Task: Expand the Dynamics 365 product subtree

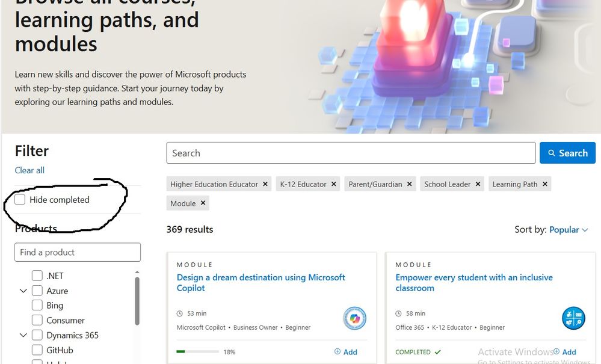Action: click(23, 335)
